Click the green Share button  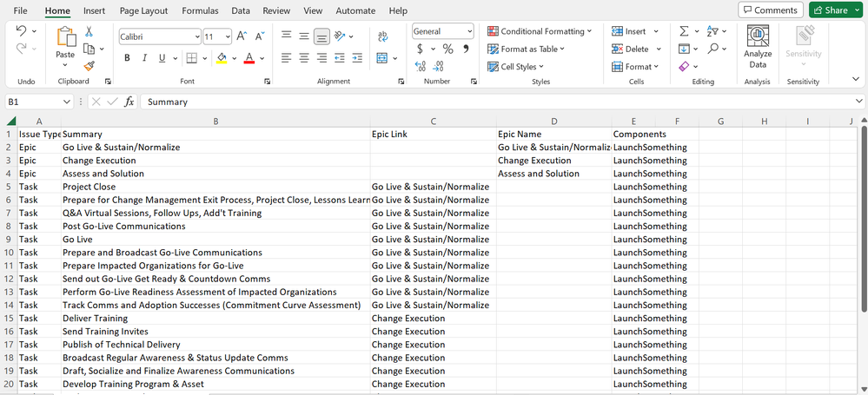point(836,10)
